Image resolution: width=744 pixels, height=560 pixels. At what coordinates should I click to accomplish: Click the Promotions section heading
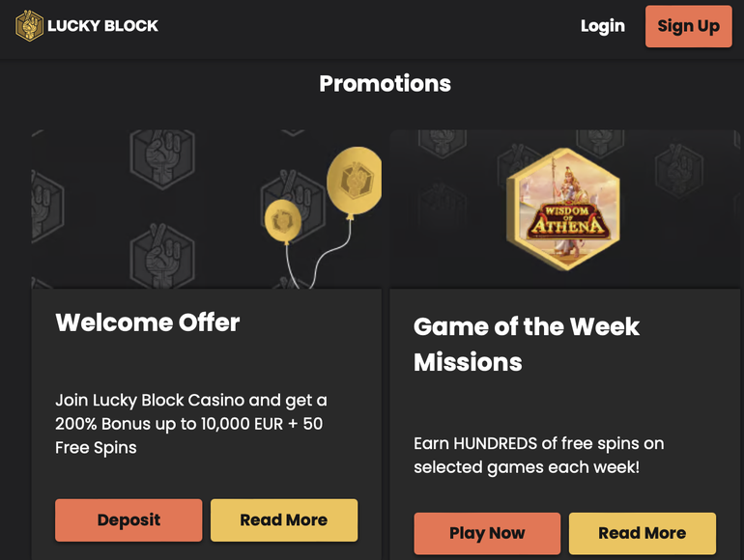coord(385,83)
